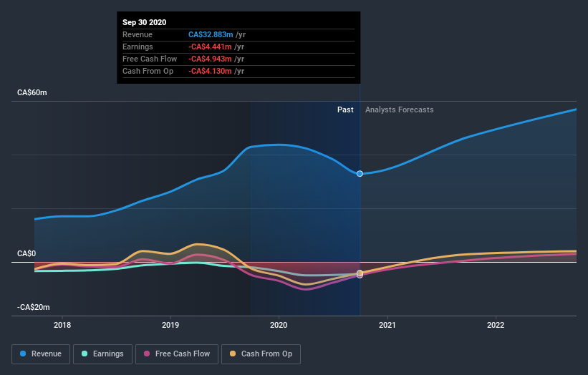Toggle the Earnings legend button
Viewport: 588px width, 375px height.
pyautogui.click(x=102, y=354)
